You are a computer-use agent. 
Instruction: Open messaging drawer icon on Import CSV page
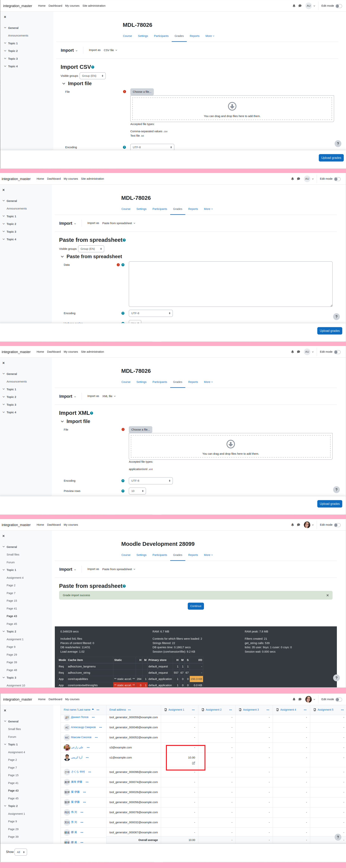(x=300, y=6)
